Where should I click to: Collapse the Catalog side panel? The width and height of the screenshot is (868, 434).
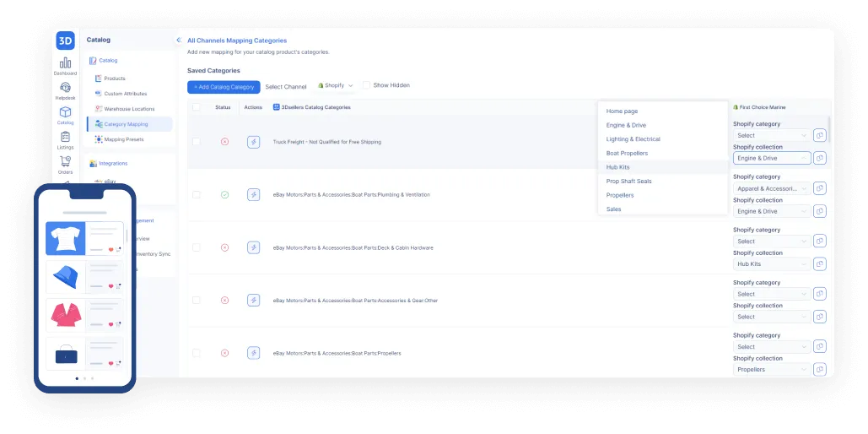[x=179, y=41]
